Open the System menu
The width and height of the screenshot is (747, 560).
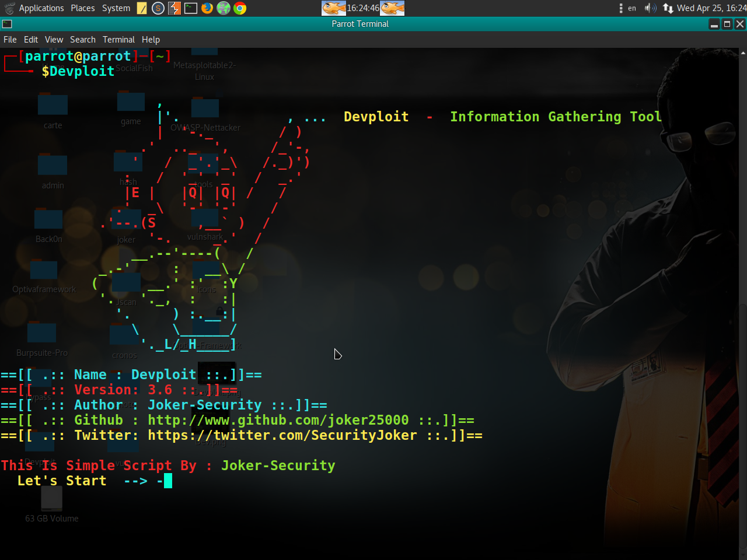[x=116, y=8]
